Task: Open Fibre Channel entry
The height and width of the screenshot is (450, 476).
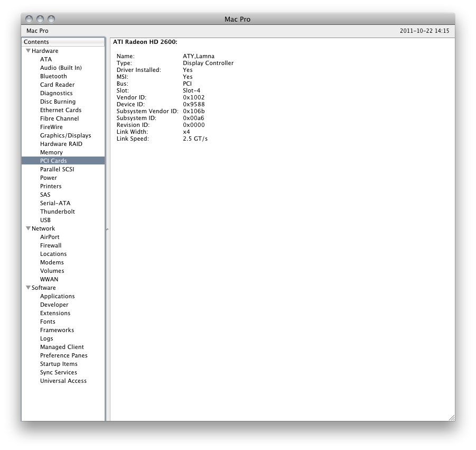Action: point(59,118)
